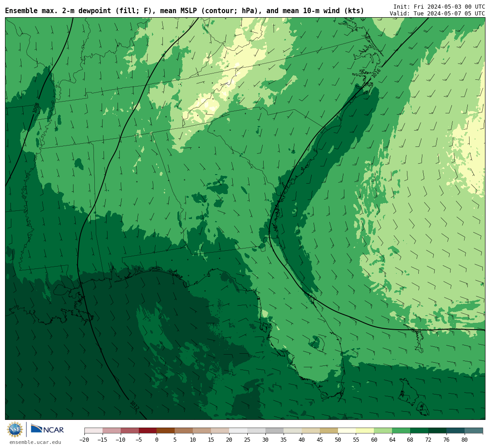490x448 pixels.
Task: Click the colorbar tick label -20
Action: pyautogui.click(x=84, y=439)
